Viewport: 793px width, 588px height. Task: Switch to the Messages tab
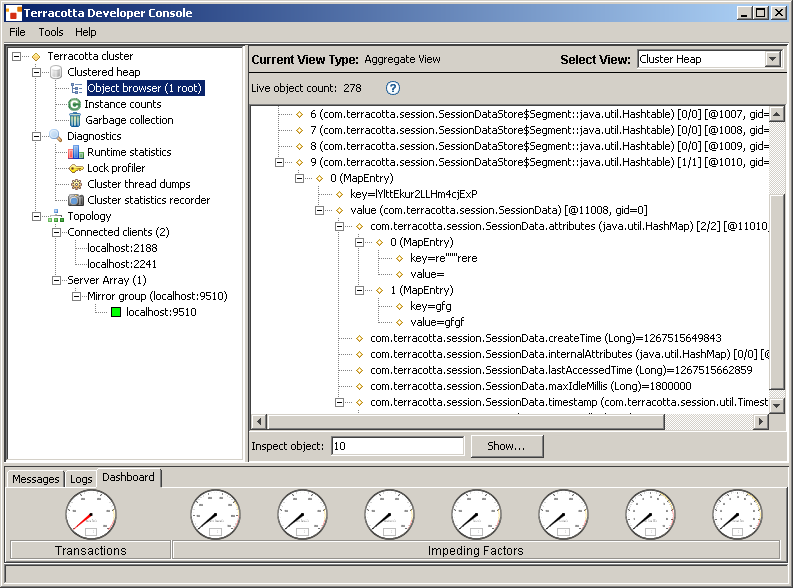click(x=36, y=479)
